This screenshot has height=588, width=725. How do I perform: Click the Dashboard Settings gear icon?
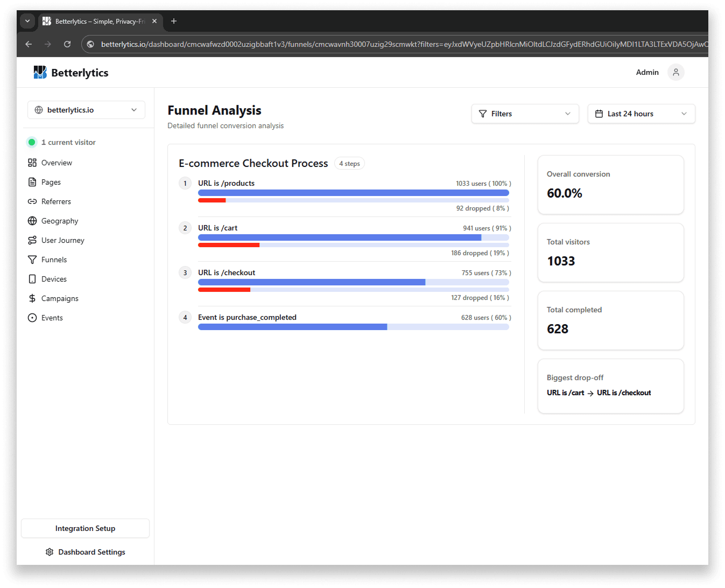click(x=50, y=552)
